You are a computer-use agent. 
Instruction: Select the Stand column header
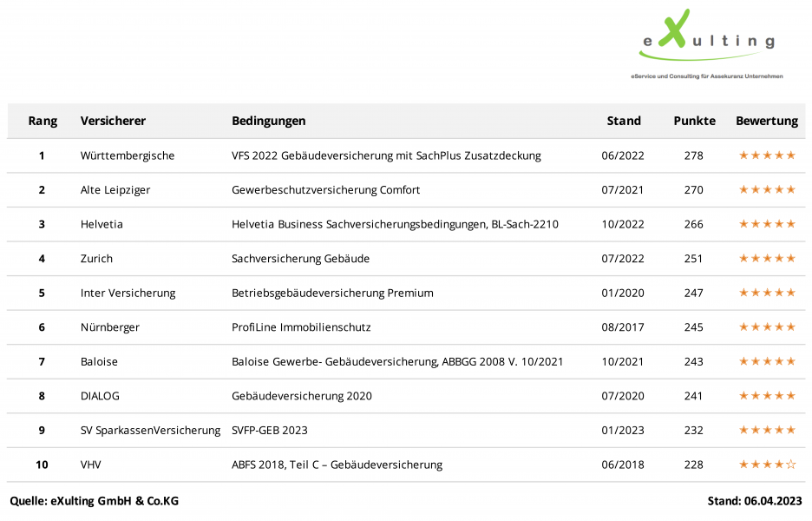(624, 121)
